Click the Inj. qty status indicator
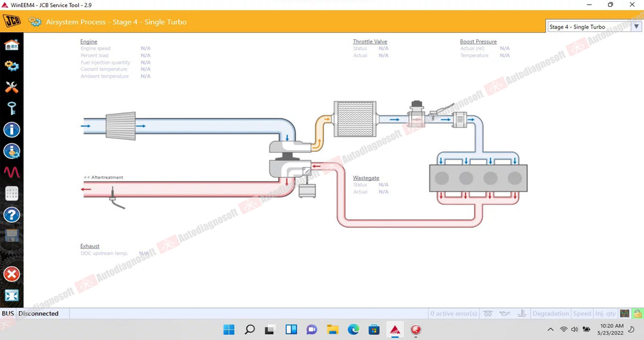644x340 pixels. [605, 314]
